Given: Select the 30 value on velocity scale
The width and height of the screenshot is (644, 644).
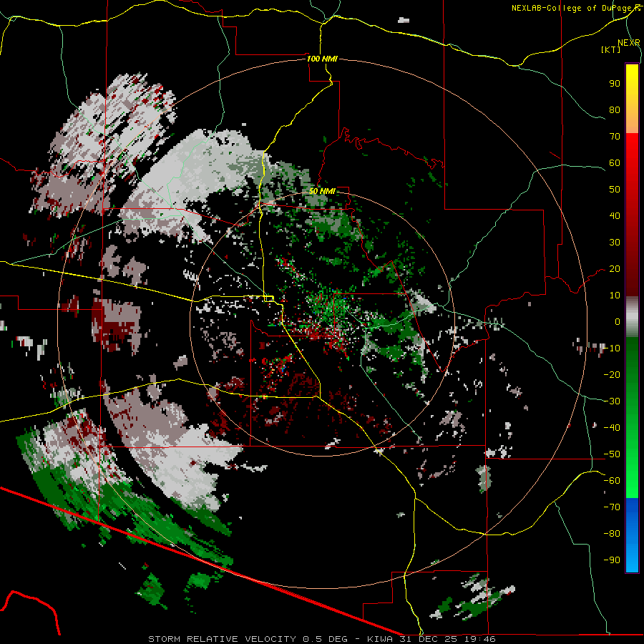Looking at the screenshot, I should [x=615, y=243].
